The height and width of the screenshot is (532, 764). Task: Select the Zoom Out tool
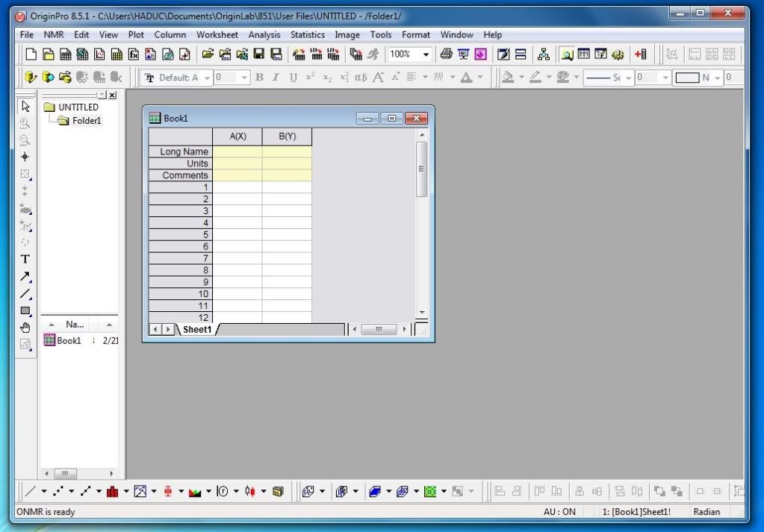25,140
